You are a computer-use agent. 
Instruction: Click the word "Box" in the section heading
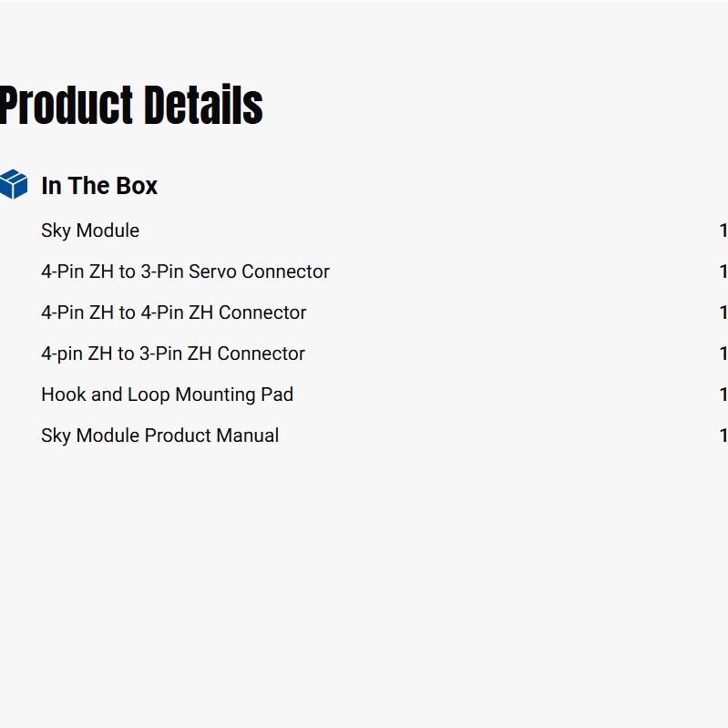point(137,186)
